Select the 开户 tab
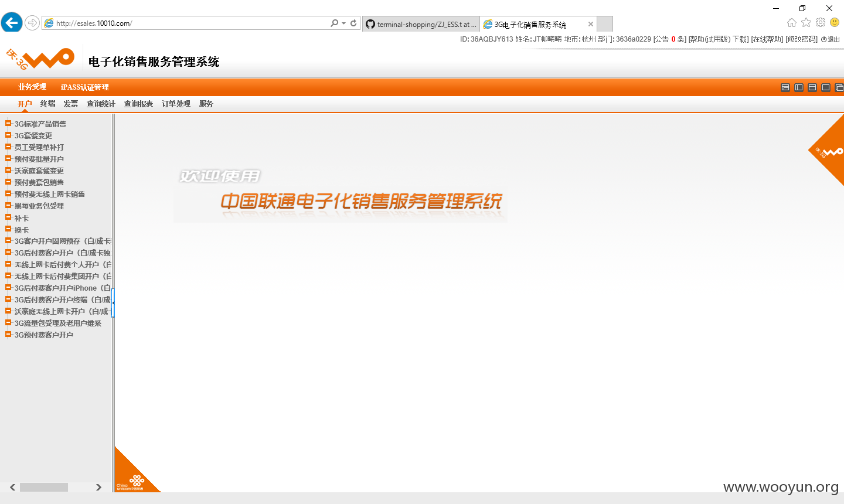This screenshot has width=844, height=504. point(25,104)
